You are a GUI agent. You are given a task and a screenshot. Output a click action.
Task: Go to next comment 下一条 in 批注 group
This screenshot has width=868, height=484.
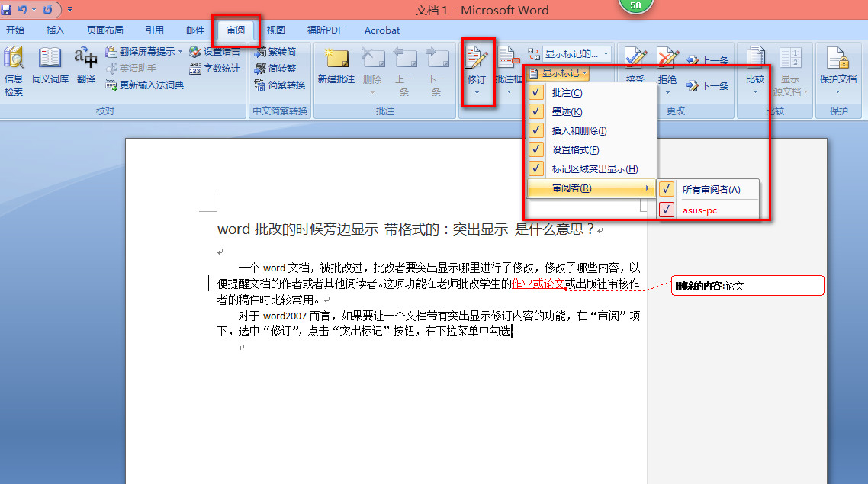click(x=437, y=72)
